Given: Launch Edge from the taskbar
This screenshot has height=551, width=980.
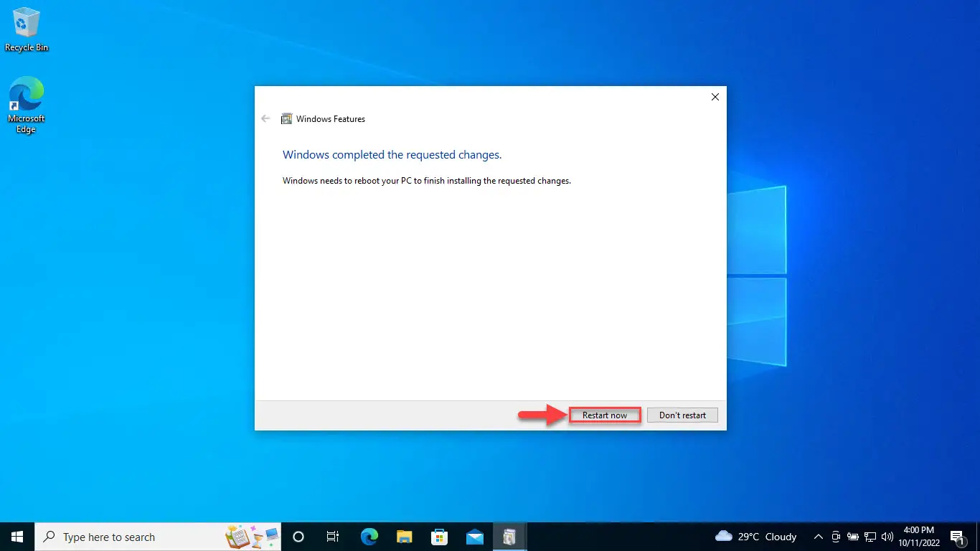Looking at the screenshot, I should [369, 537].
